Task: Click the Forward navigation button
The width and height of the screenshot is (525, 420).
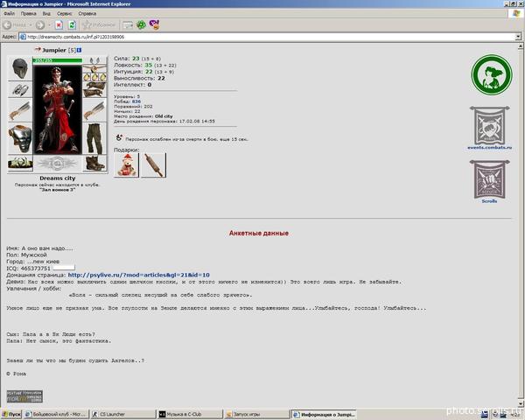Action: pyautogui.click(x=40, y=24)
